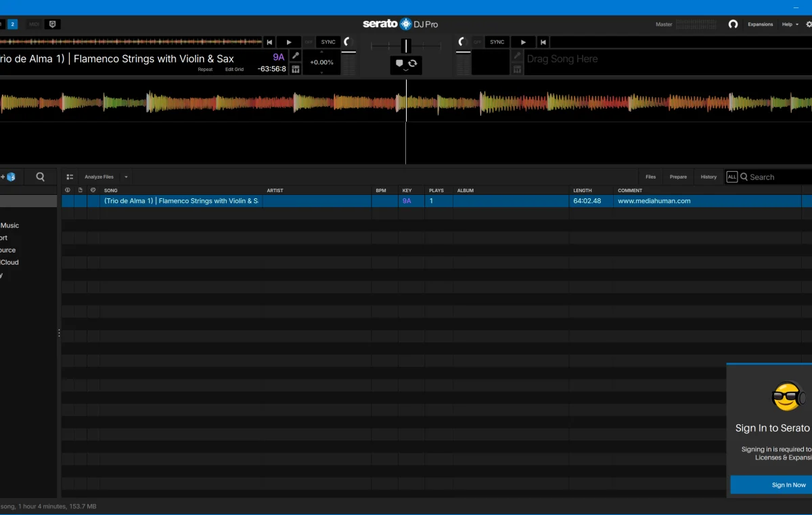Click the headphone cue icon near Master

[x=733, y=24]
